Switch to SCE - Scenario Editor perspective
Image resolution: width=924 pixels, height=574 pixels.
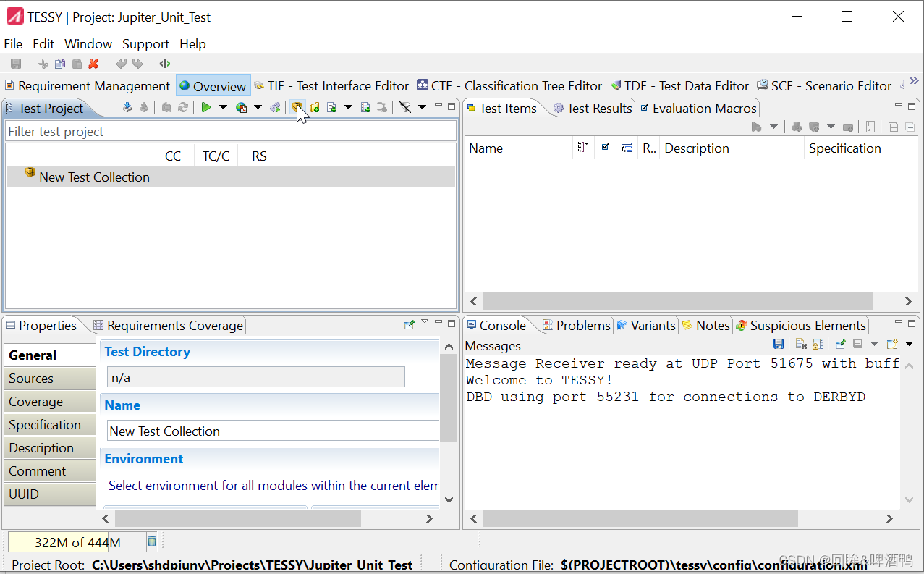(x=824, y=85)
